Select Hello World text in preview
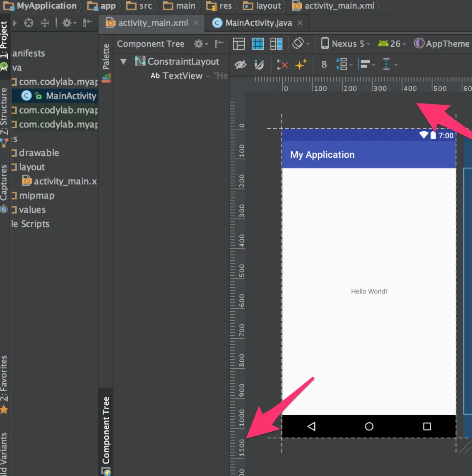Viewport: 472px width, 476px height. coord(369,291)
